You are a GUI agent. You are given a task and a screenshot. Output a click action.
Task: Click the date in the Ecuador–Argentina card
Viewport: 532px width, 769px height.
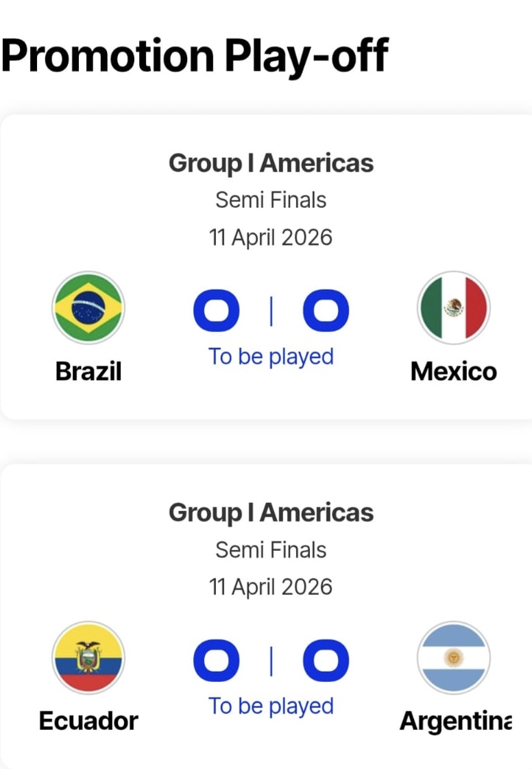pyautogui.click(x=271, y=587)
